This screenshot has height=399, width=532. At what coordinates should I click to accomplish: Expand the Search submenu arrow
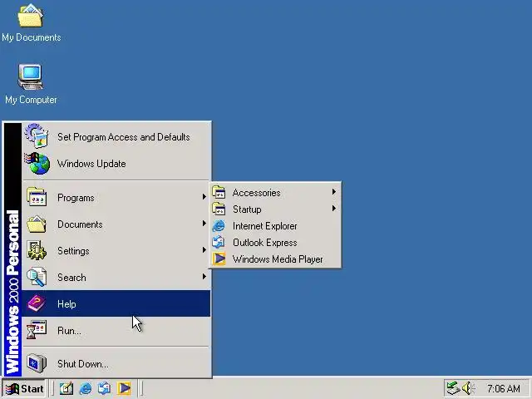[x=204, y=277]
